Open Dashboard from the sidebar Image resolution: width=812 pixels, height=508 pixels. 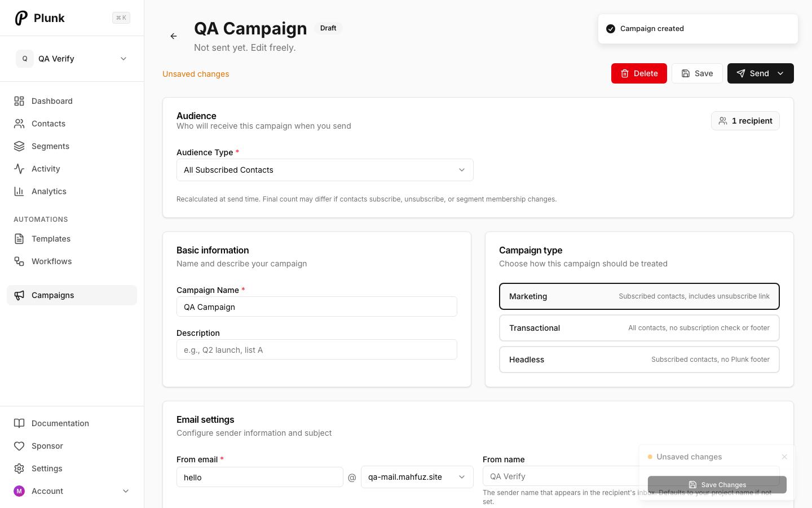(x=72, y=101)
